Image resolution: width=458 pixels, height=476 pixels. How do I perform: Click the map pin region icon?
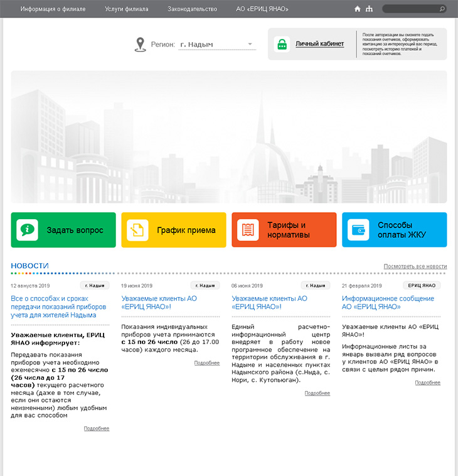click(x=140, y=45)
